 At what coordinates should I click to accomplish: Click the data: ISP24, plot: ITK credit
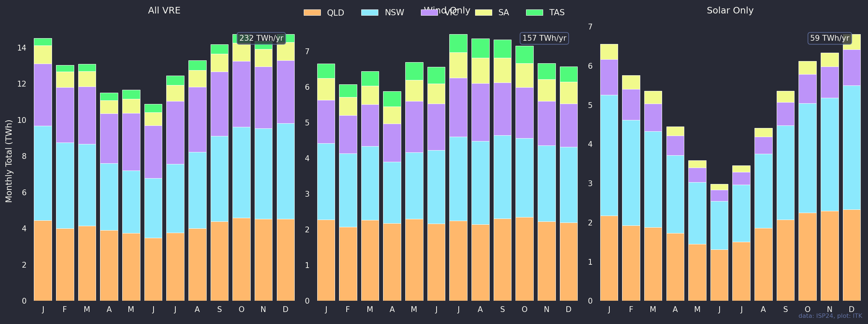(x=830, y=316)
